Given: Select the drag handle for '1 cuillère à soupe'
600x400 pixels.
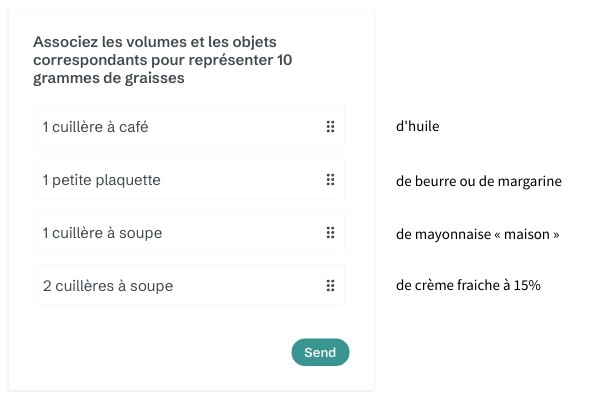Looking at the screenshot, I should [x=330, y=233].
